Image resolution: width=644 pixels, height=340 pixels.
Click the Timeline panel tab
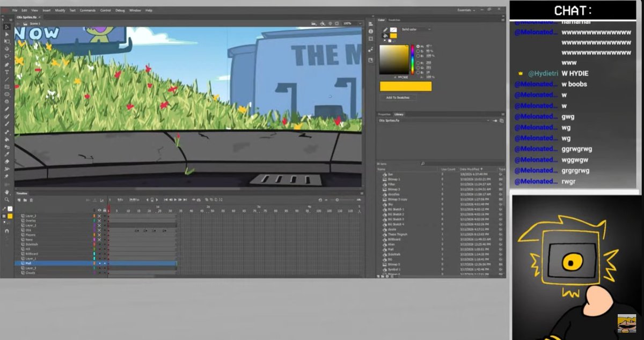(x=21, y=193)
